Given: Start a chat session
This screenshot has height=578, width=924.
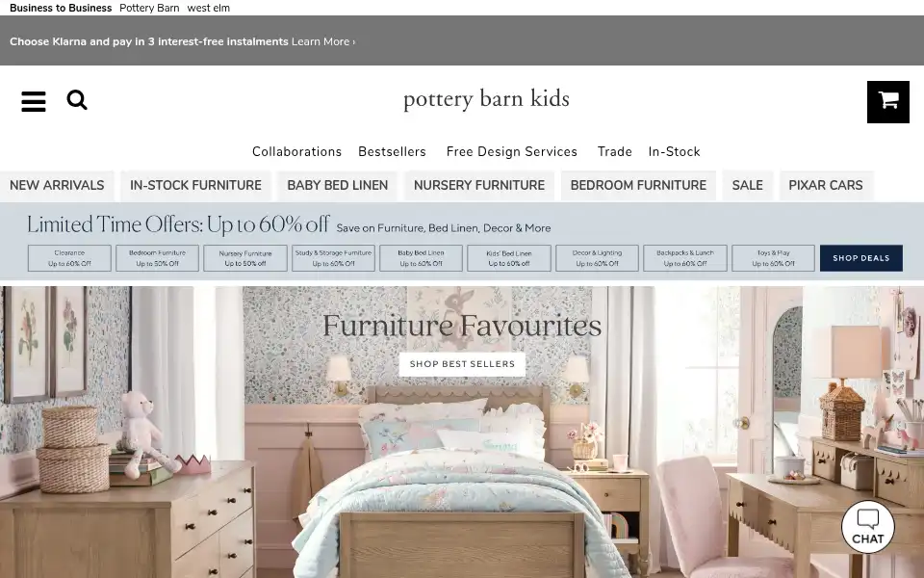Looking at the screenshot, I should point(867,527).
